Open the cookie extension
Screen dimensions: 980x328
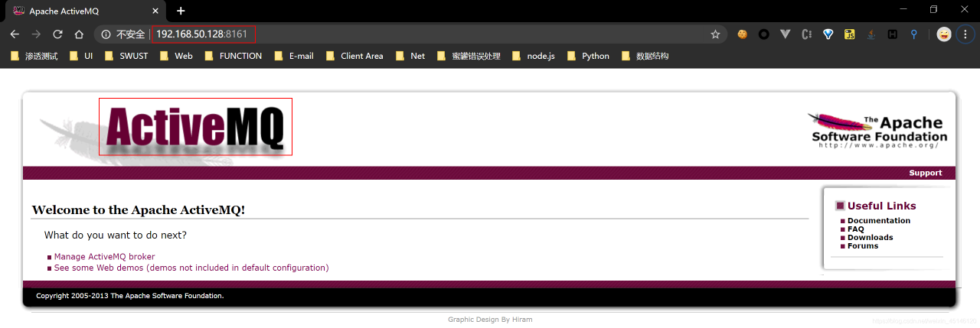coord(742,34)
